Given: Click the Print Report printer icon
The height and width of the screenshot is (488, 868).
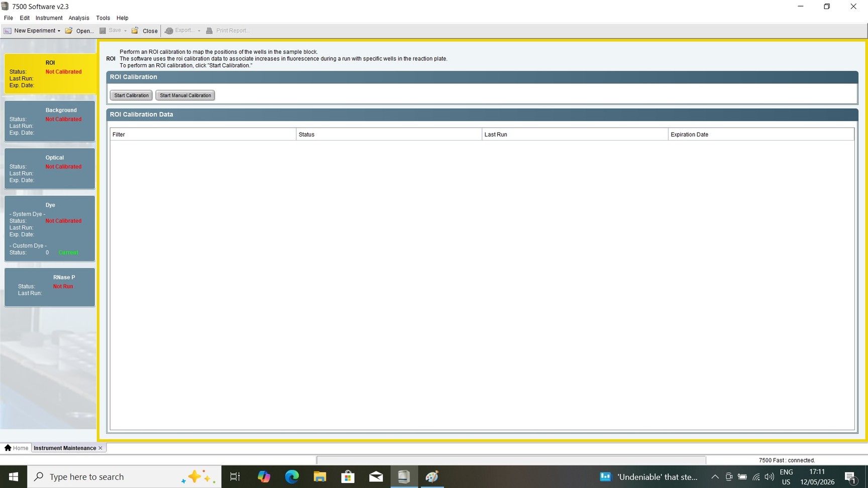Looking at the screenshot, I should tap(209, 31).
